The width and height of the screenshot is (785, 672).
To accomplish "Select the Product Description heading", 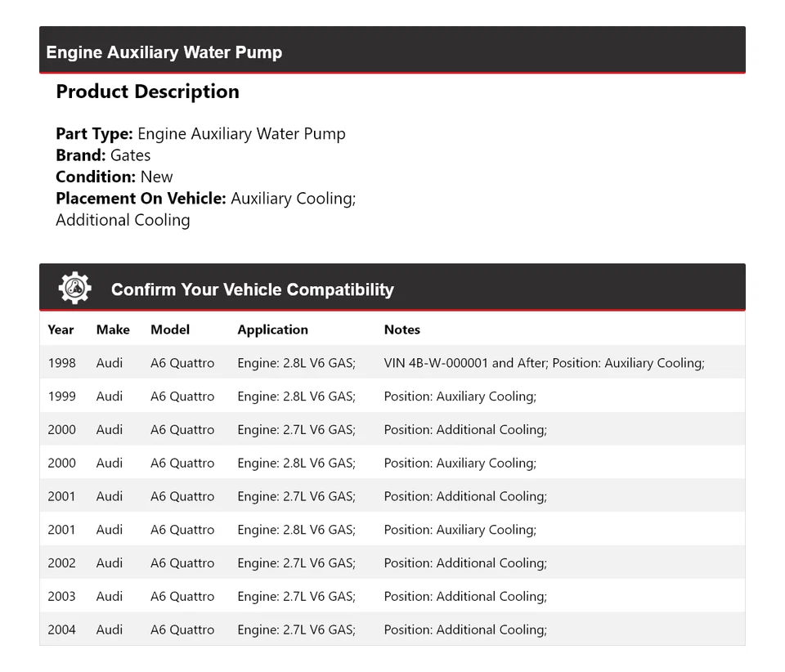I will [x=147, y=92].
